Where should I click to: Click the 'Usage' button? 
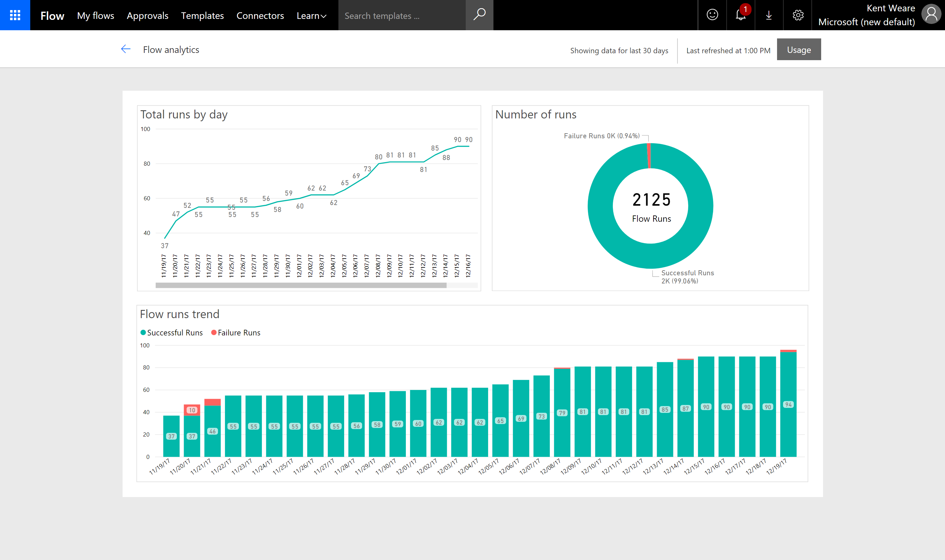798,49
